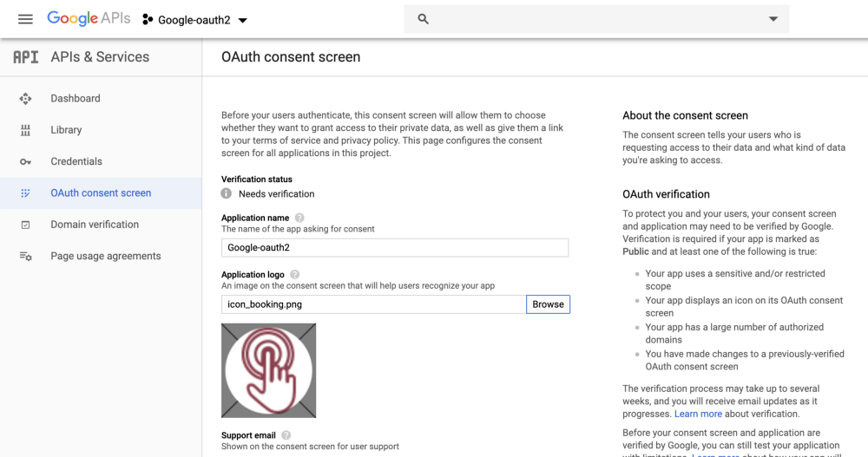Click the Dashboard sidebar icon
868x457 pixels.
tap(25, 99)
